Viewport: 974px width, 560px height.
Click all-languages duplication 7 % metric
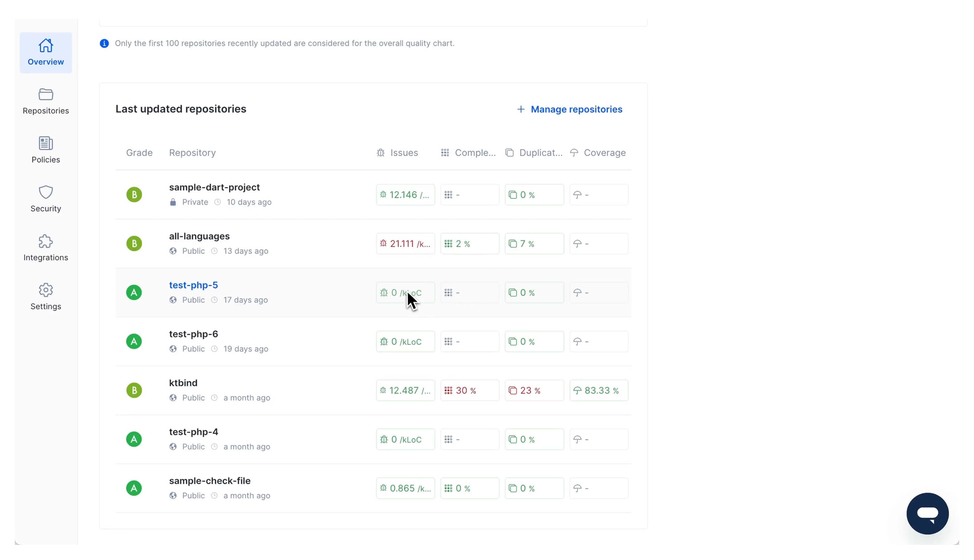coord(534,244)
